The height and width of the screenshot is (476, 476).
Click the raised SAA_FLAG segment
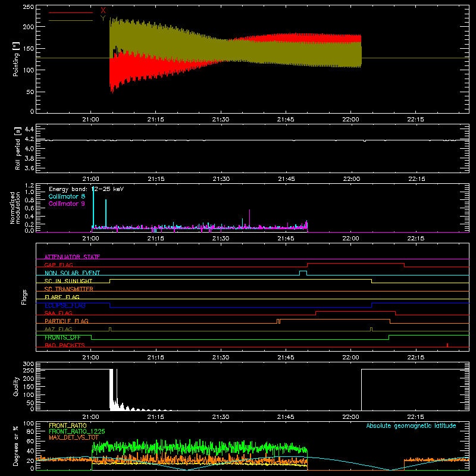(x=355, y=312)
